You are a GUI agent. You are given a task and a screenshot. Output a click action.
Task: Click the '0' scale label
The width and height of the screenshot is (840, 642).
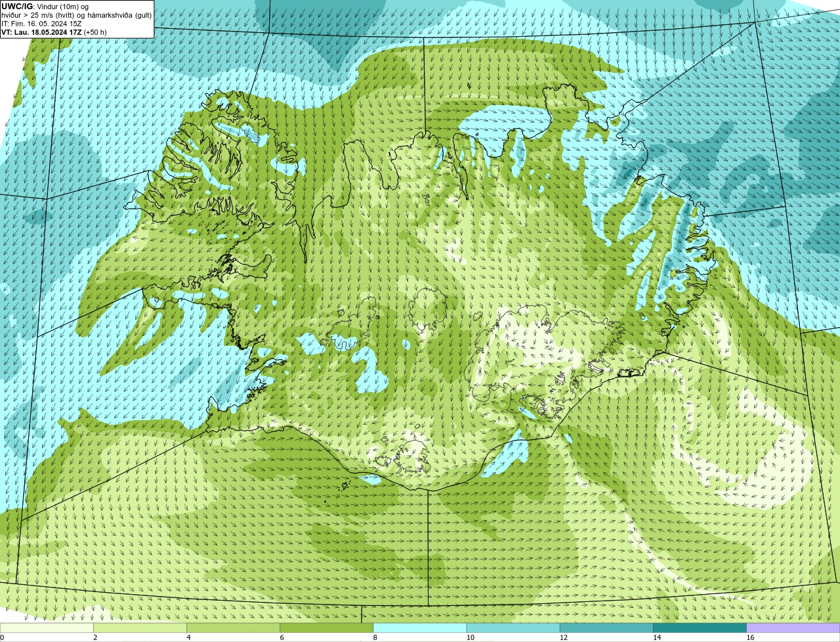point(2,637)
